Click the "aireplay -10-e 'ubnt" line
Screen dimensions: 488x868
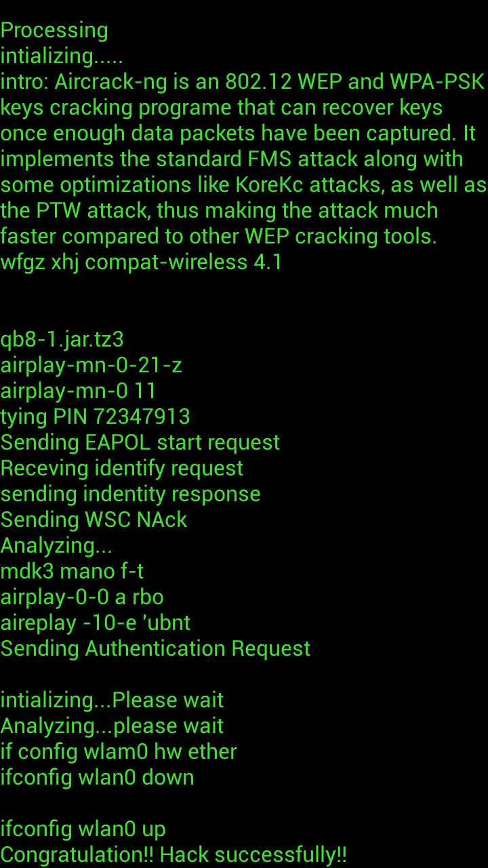pos(96,623)
